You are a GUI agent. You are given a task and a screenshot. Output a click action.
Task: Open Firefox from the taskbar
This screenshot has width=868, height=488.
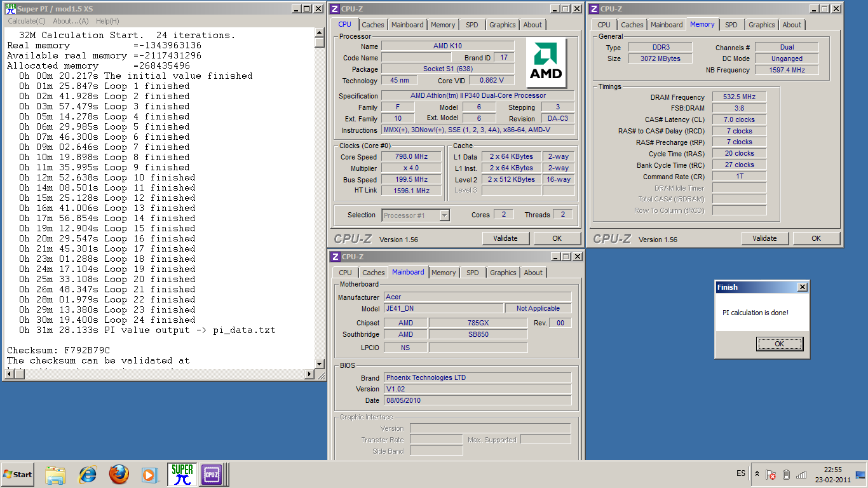[119, 475]
